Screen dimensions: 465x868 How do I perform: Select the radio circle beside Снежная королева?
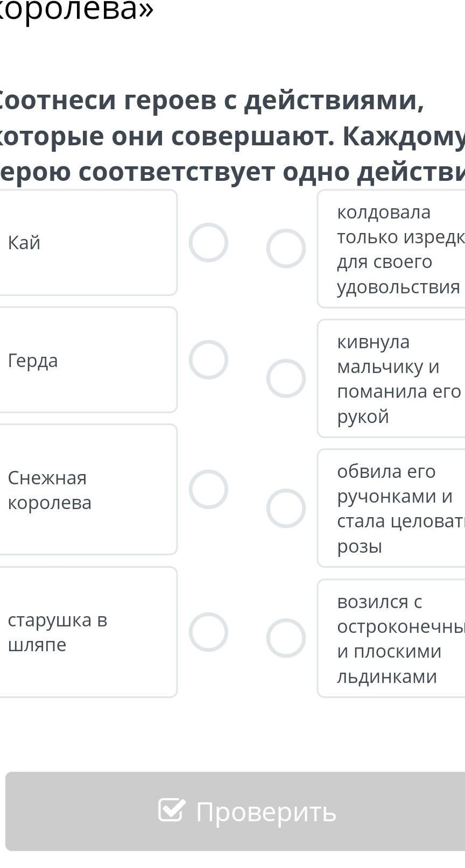click(208, 489)
